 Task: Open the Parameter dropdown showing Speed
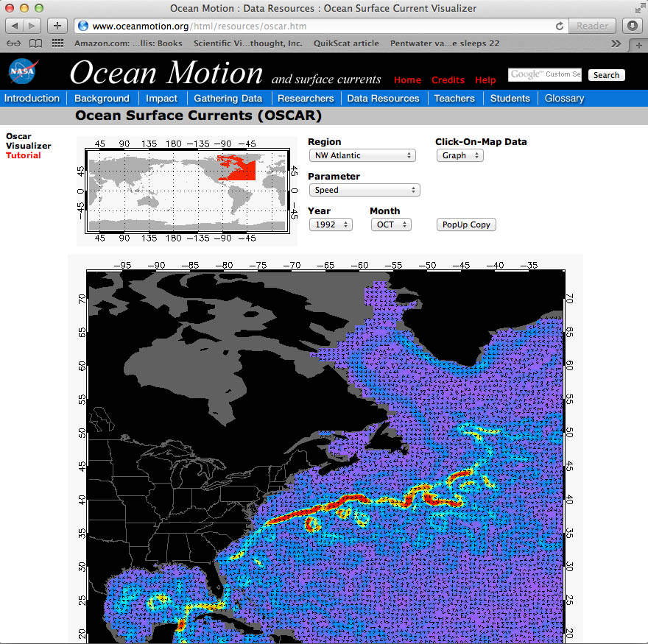(x=364, y=190)
